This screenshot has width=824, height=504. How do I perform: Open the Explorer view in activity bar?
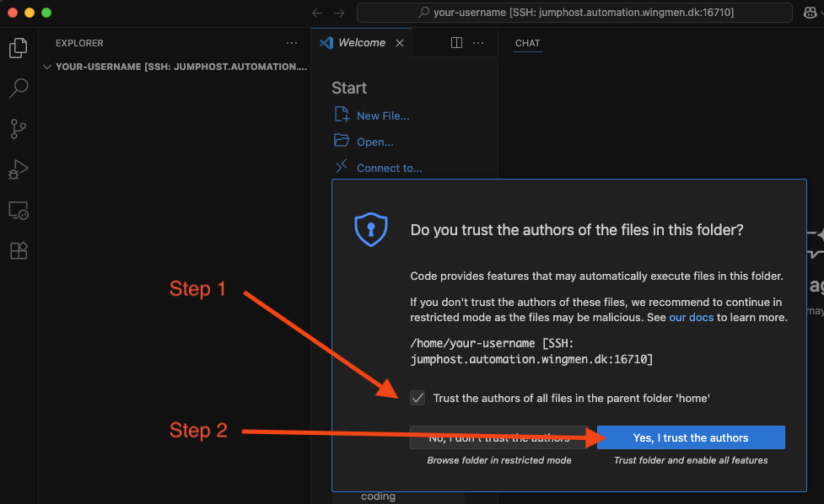(18, 48)
